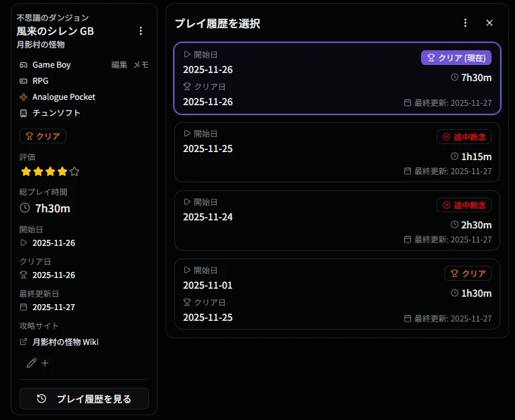Screen dimensions: 515x420
Task: Click the purple クリア (現在) badge
Action: (456, 58)
